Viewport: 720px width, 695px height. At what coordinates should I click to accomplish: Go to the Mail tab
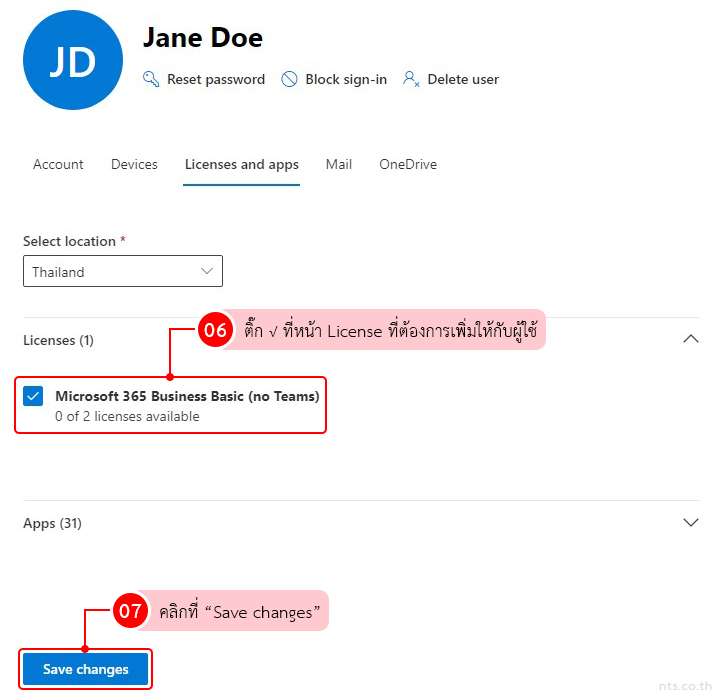pos(338,164)
